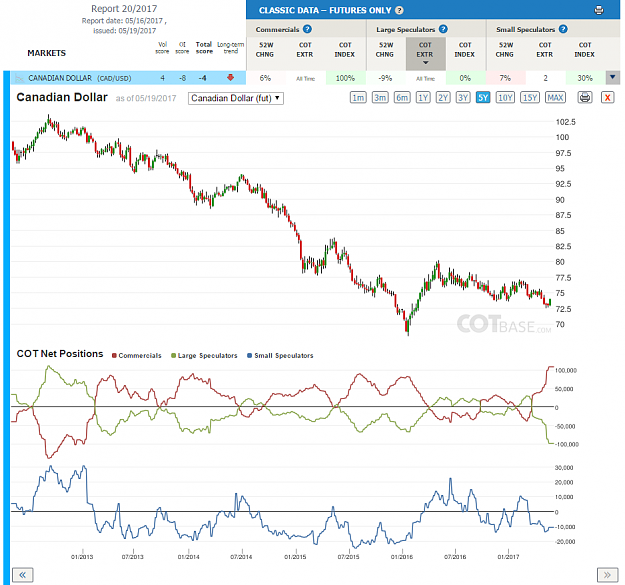Select the MAX time range
Viewport: 625px width, 585px height.
click(555, 97)
